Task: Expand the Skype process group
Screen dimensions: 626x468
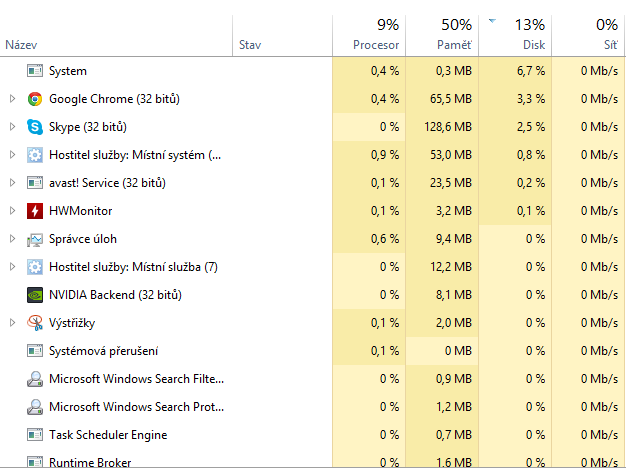Action: click(x=12, y=127)
